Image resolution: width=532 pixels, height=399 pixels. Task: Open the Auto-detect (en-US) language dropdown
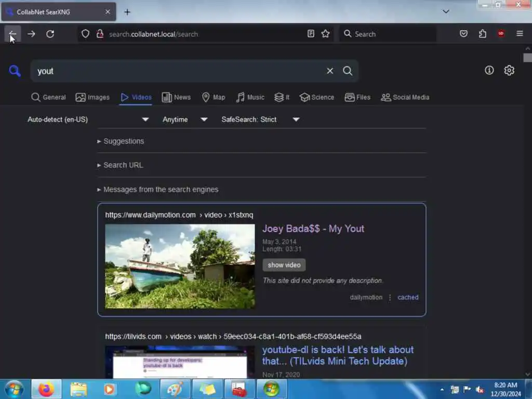pyautogui.click(x=88, y=119)
